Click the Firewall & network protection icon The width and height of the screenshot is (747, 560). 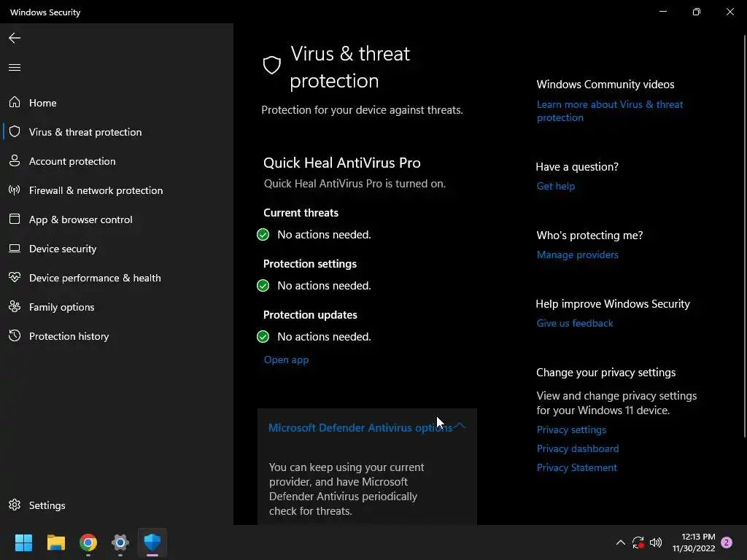click(15, 190)
